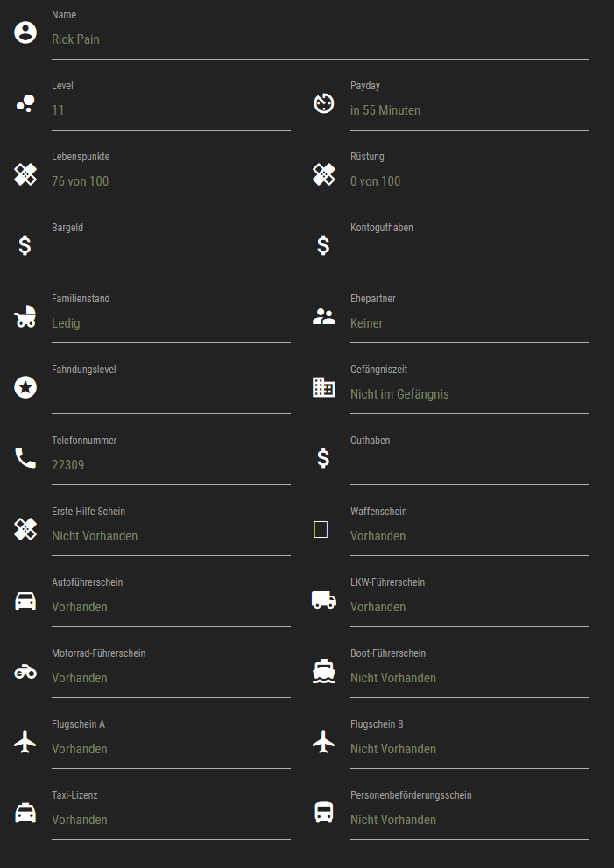Click the Ehepartner people icon
Viewport: 614px width, 868px height.
point(324,316)
